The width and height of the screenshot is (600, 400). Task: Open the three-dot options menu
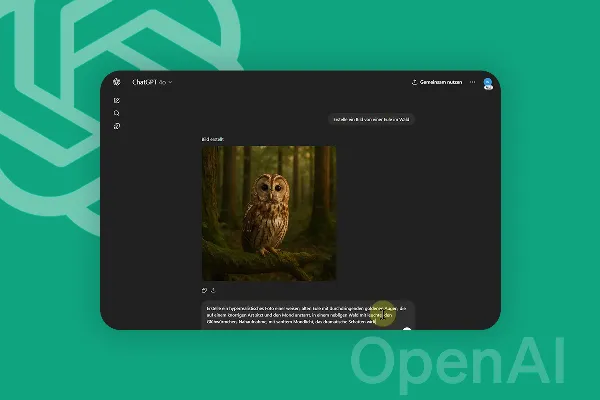tap(472, 82)
